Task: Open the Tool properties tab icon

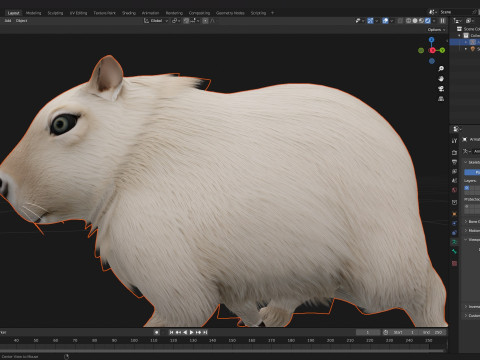Action: (x=454, y=141)
